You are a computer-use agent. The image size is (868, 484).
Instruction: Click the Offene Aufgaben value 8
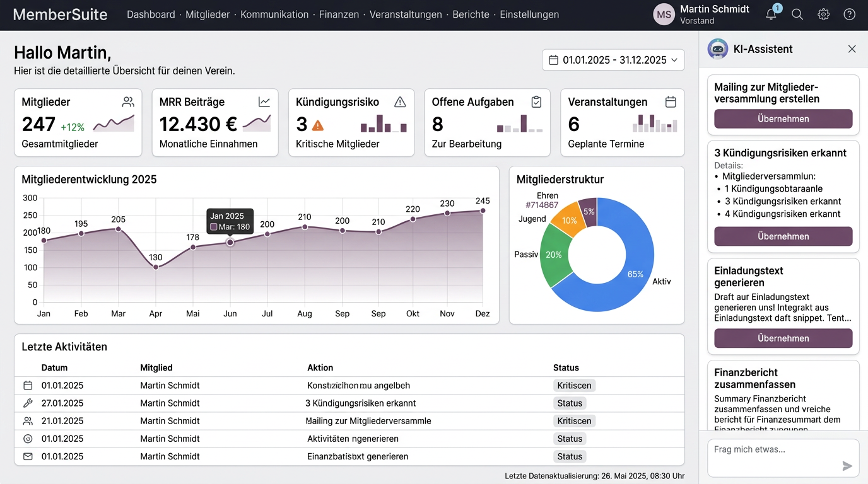(x=438, y=124)
